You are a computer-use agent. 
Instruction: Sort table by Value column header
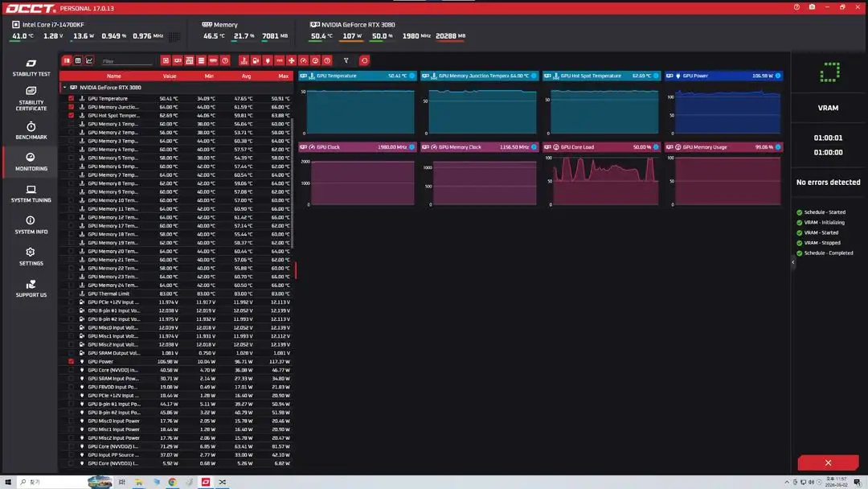point(170,76)
